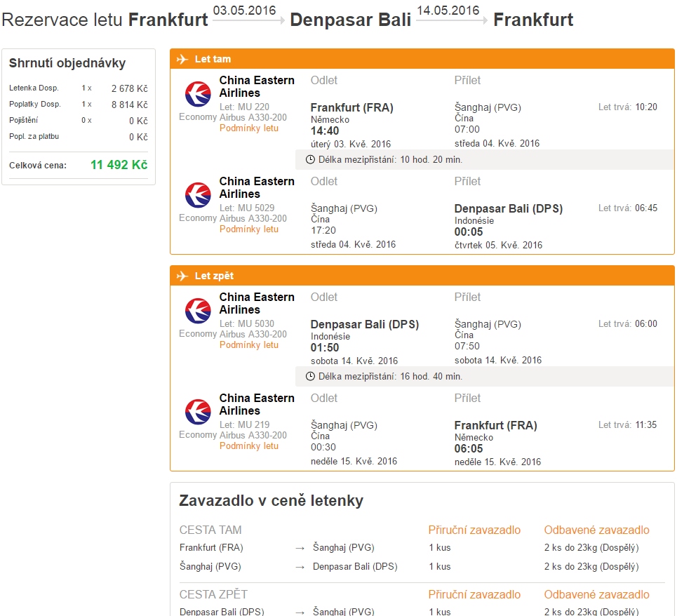The width and height of the screenshot is (677, 616).
Task: Click the CESTA TAM baggage label
Action: [210, 530]
